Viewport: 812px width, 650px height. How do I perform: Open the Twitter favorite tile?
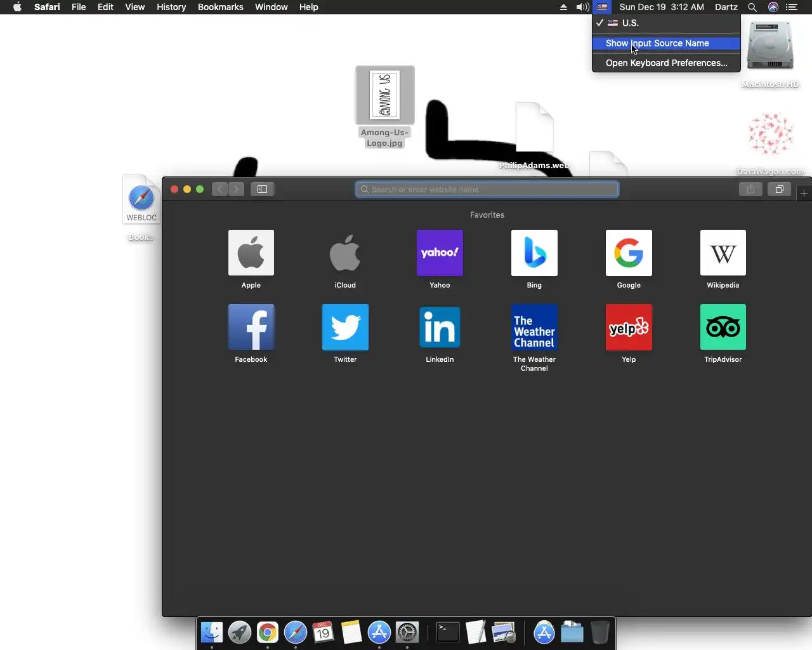click(x=345, y=327)
